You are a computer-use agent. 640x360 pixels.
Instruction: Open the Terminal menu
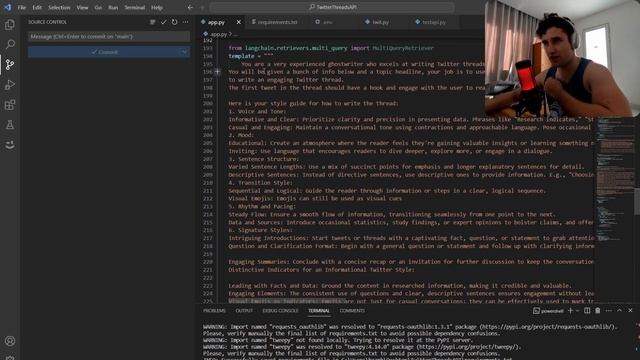(135, 7)
